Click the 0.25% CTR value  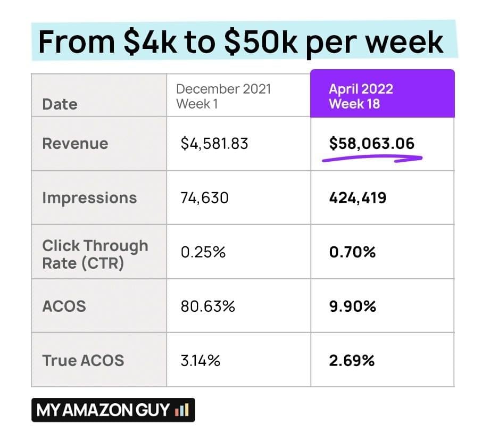point(203,252)
